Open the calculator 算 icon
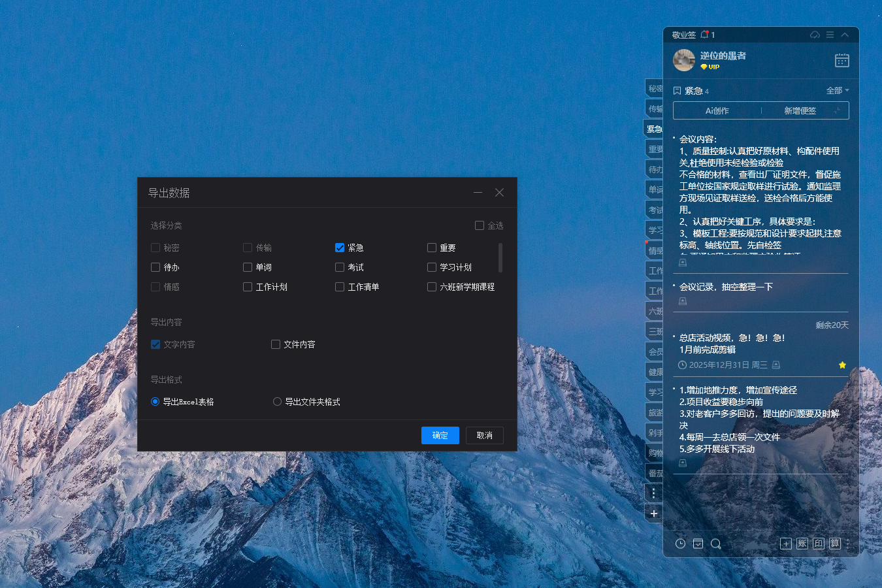 click(835, 544)
